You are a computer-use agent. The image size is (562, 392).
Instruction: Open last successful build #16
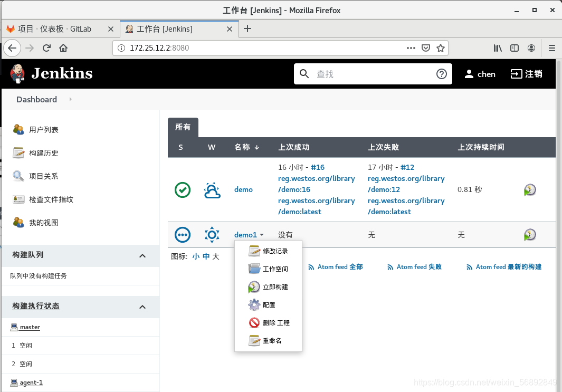coord(318,167)
